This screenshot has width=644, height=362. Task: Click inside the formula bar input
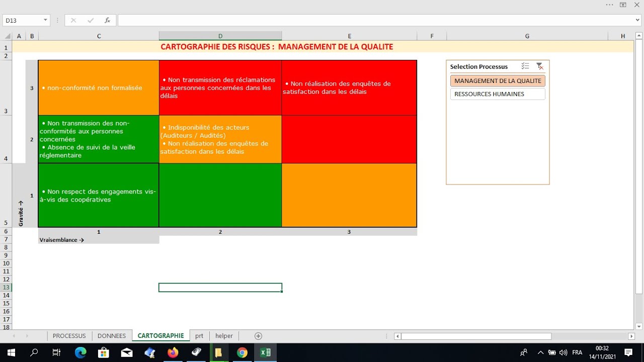click(x=375, y=20)
